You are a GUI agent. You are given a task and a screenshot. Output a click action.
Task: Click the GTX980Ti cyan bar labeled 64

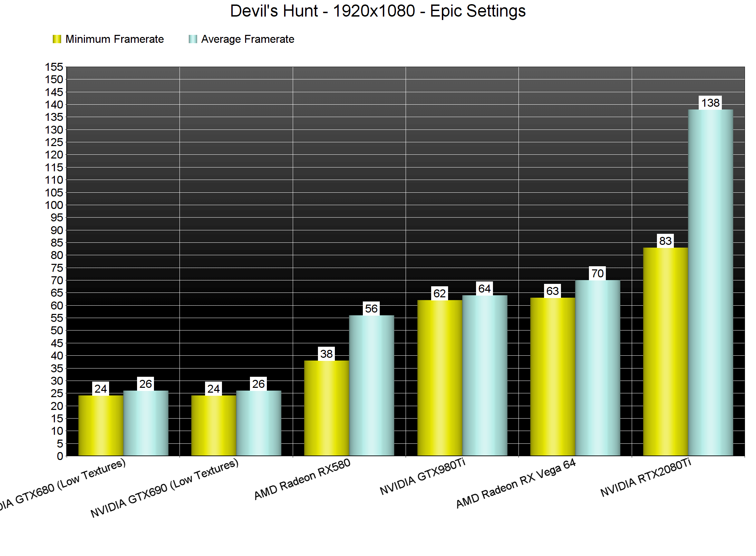click(485, 376)
